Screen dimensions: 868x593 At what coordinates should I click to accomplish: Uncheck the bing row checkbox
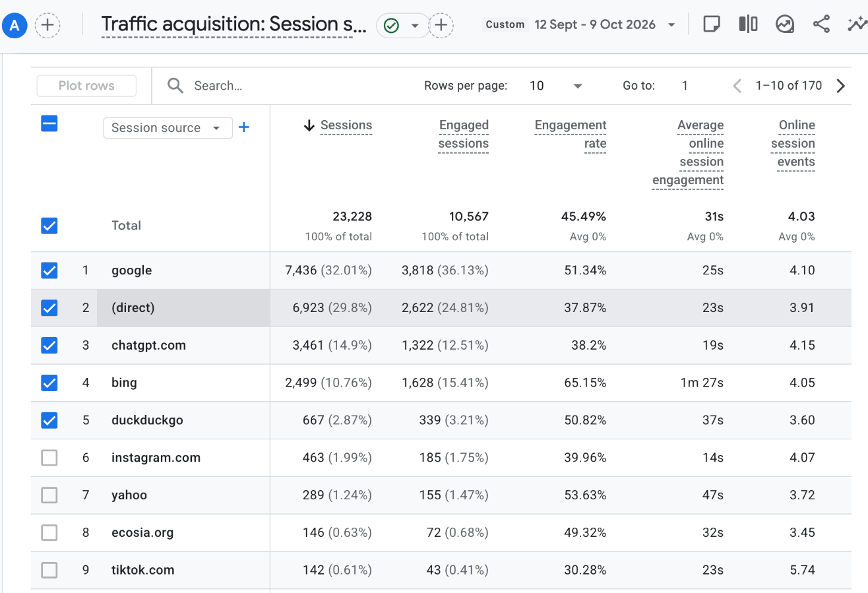pyautogui.click(x=49, y=383)
